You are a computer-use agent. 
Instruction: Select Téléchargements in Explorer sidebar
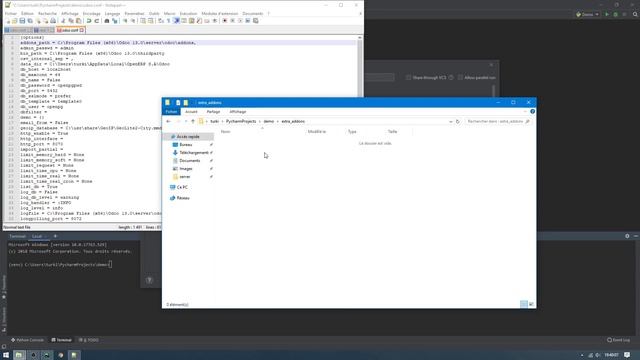(x=194, y=153)
